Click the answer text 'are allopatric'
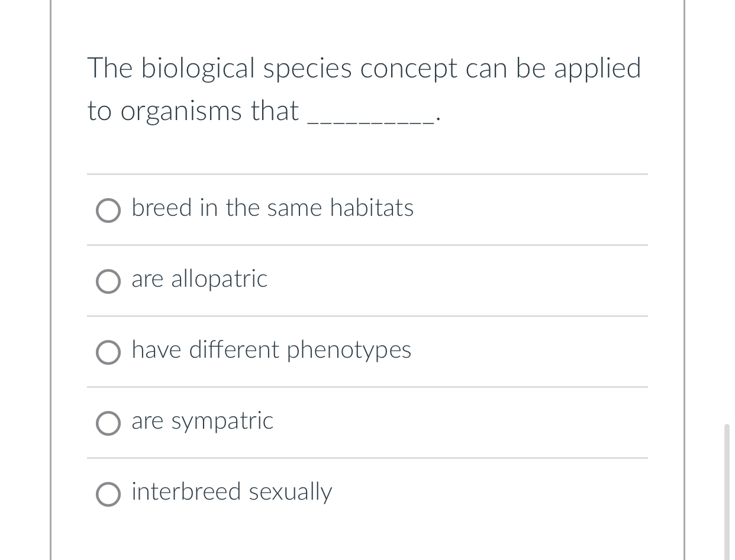The height and width of the screenshot is (560, 735). pos(199,279)
